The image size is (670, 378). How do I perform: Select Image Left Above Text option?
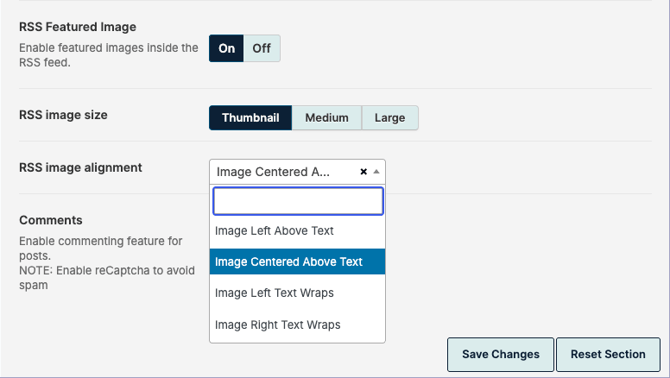coord(297,231)
